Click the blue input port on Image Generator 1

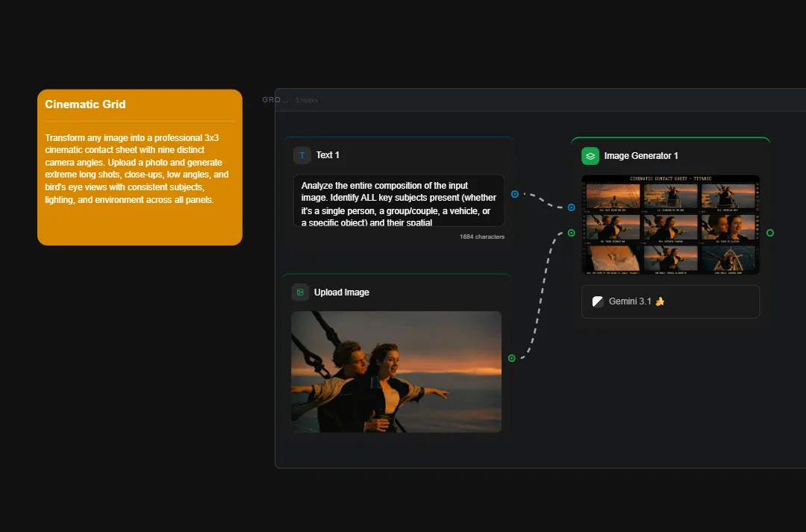tap(571, 207)
